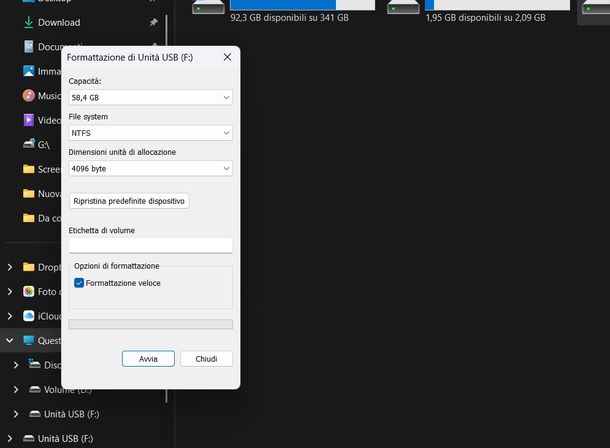Select G:\ entry in sidebar
610x448 pixels.
point(44,145)
